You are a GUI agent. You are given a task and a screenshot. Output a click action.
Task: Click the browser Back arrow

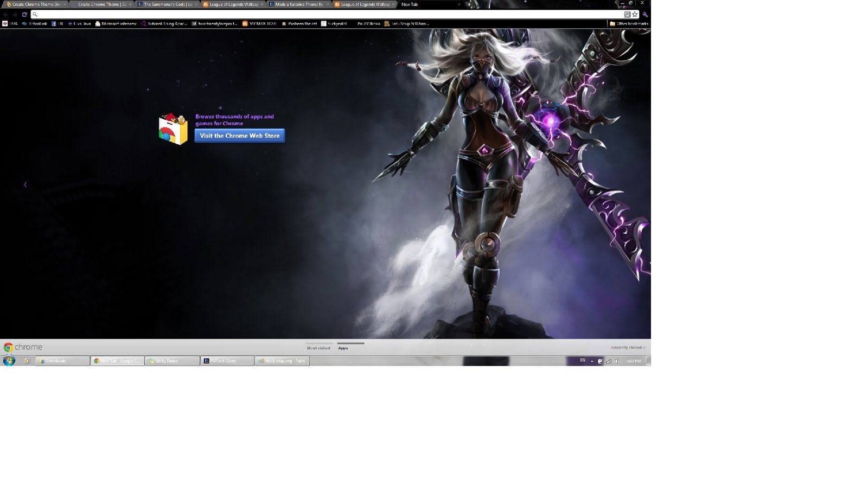(x=5, y=15)
